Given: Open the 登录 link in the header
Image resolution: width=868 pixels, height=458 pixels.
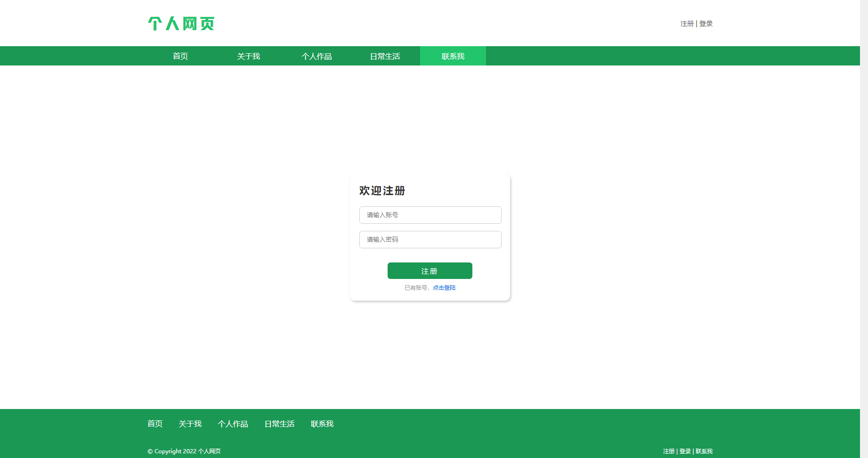Looking at the screenshot, I should 706,24.
